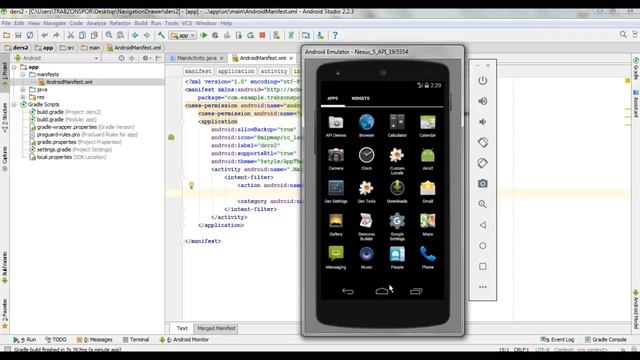Image resolution: width=640 pixels, height=360 pixels.
Task: Collapse the manifests folder node
Action: coord(23,75)
